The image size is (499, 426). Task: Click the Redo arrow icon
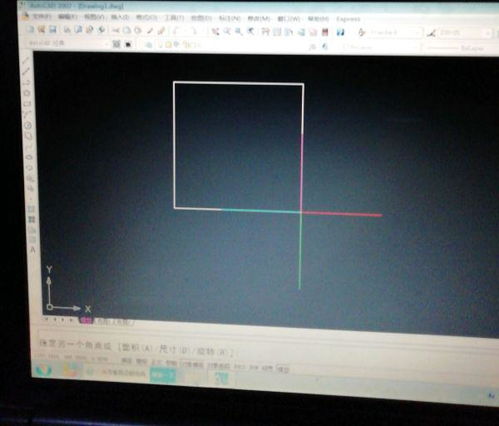195,32
